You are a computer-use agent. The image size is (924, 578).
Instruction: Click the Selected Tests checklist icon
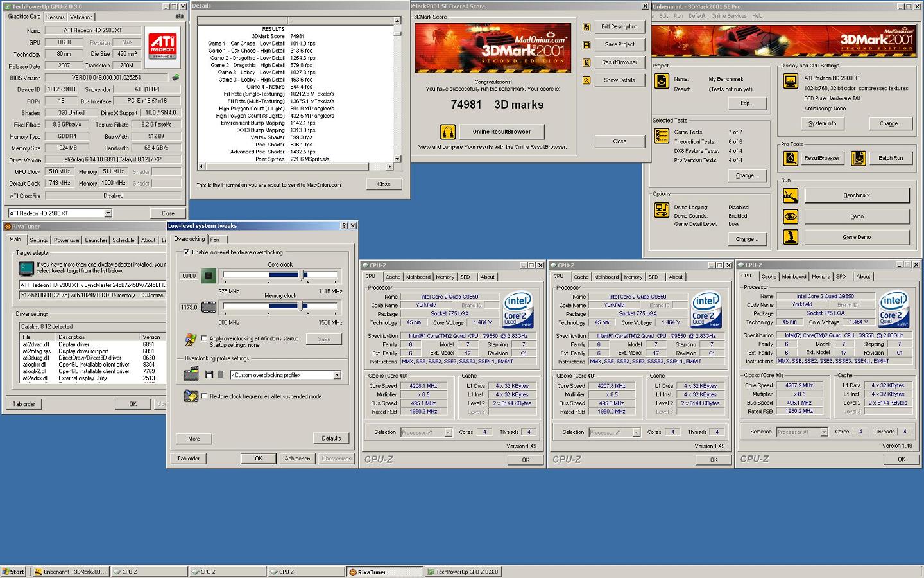point(662,136)
